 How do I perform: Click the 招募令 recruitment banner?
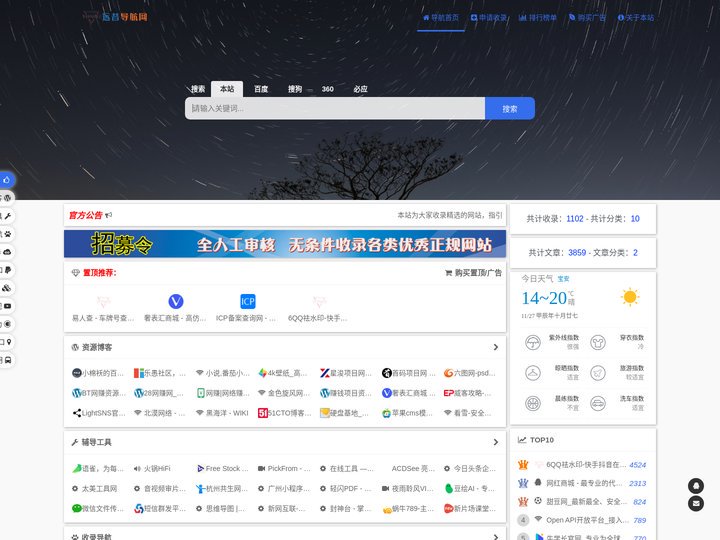click(285, 244)
